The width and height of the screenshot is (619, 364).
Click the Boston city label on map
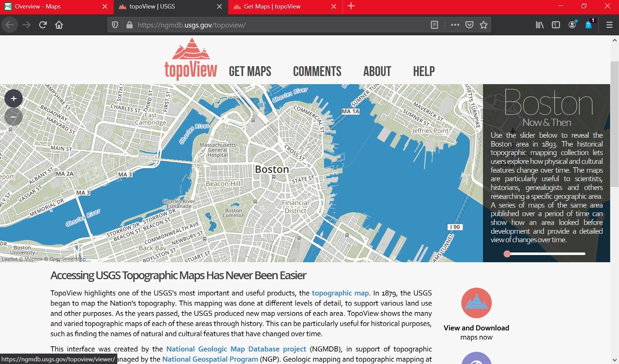coord(272,169)
